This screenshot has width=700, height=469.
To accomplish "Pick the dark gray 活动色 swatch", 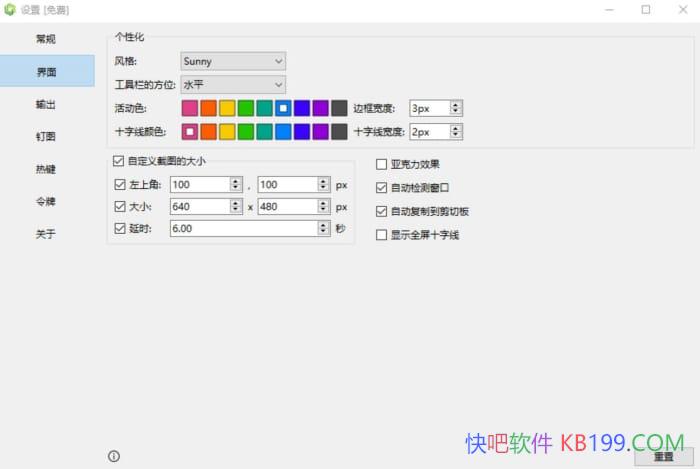I will [x=339, y=108].
